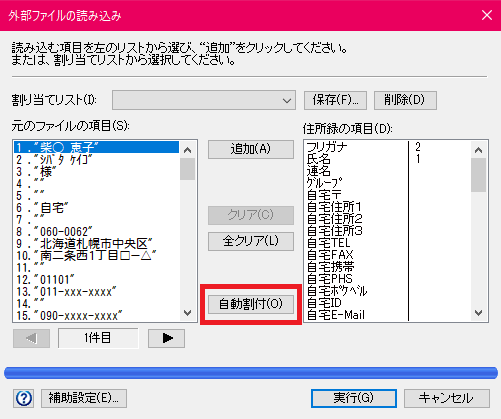
Task: Click 実行(G) to run import
Action: pyautogui.click(x=354, y=398)
